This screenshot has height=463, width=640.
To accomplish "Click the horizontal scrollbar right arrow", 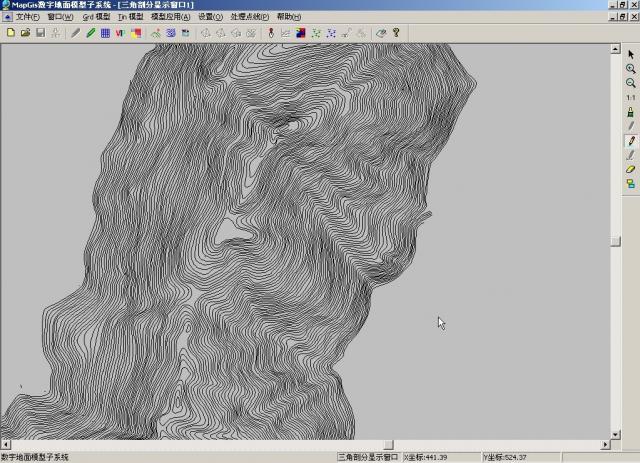I will [x=605, y=444].
